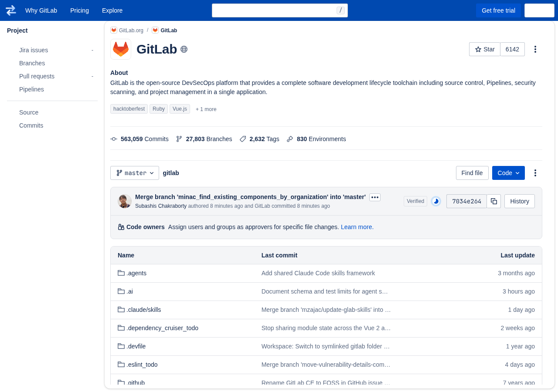Open the star count 6142
This screenshot has height=392, width=558.
[x=512, y=49]
